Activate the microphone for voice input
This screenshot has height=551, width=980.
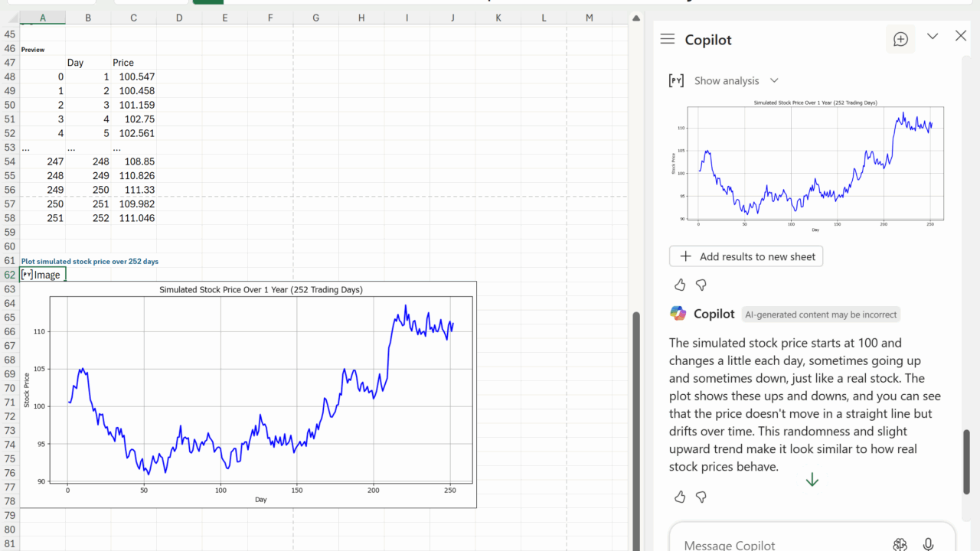(x=928, y=544)
